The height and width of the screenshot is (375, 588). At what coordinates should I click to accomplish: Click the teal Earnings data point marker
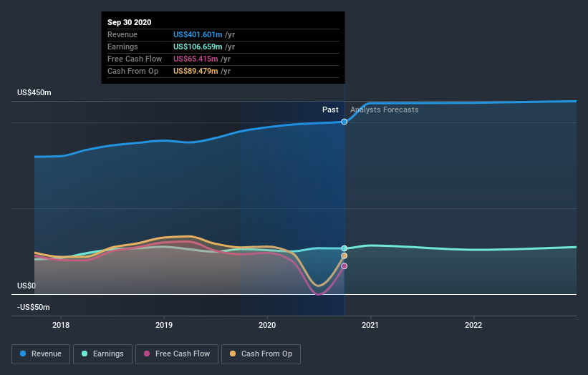tap(344, 248)
